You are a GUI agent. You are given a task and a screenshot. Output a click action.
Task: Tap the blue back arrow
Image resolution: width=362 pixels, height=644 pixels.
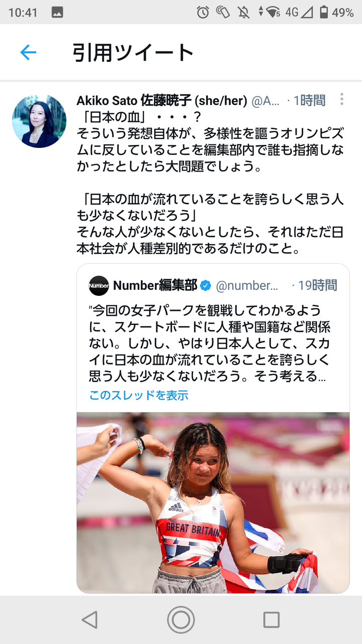coord(28,52)
